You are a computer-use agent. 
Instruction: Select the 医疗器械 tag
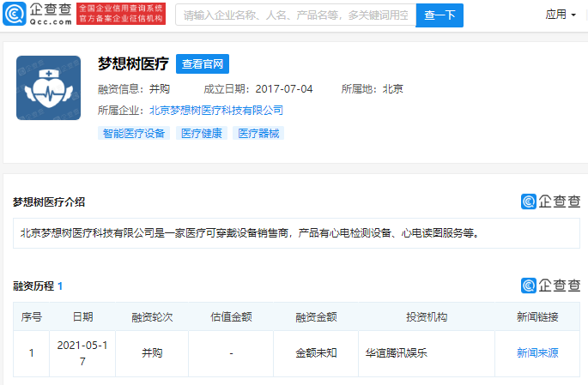click(258, 133)
